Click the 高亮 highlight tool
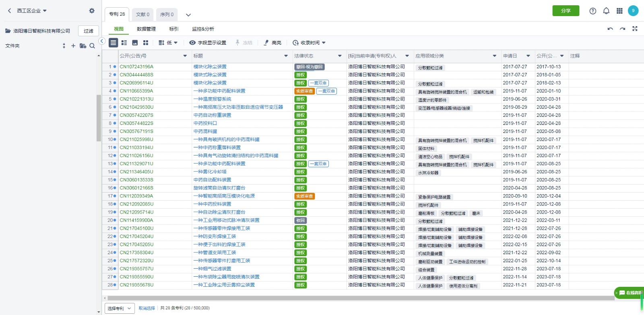Viewport: 644px width, 315px height. 272,43
